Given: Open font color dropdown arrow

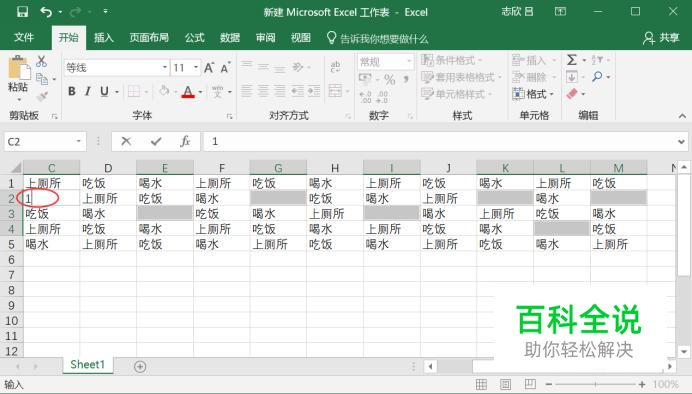Looking at the screenshot, I should point(200,92).
